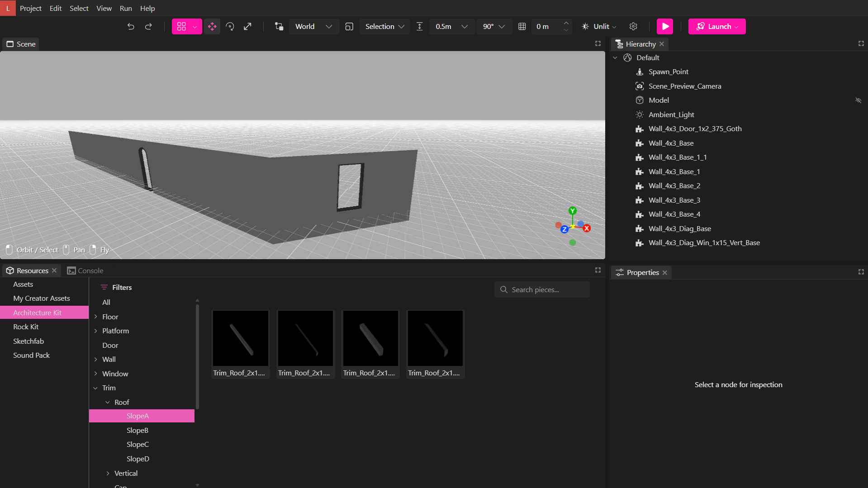Select the Model node
This screenshot has height=488, width=868.
point(659,100)
